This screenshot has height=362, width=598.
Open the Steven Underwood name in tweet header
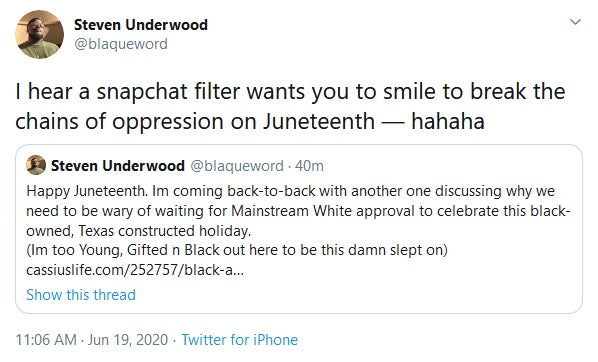[x=141, y=25]
